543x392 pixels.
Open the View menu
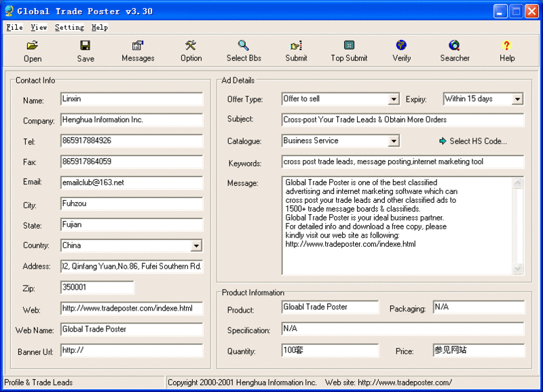pyautogui.click(x=39, y=27)
